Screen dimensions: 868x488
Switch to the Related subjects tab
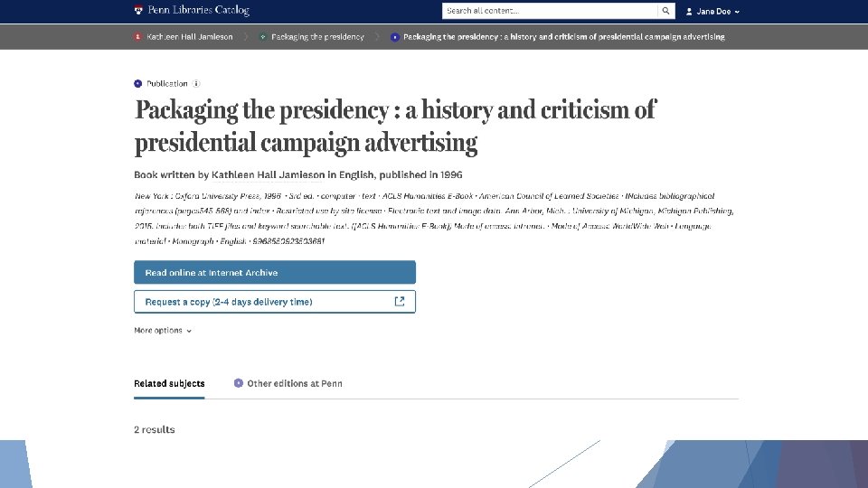pos(169,383)
